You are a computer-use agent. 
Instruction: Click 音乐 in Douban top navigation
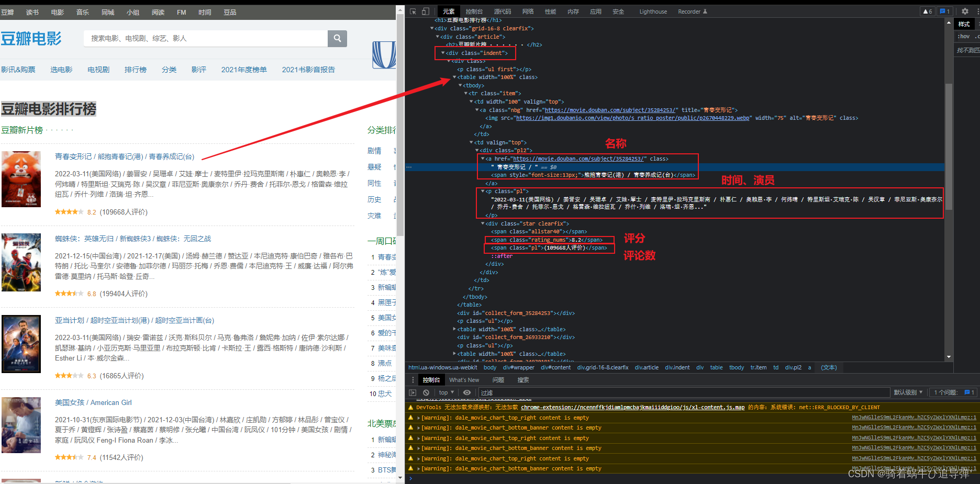(83, 12)
